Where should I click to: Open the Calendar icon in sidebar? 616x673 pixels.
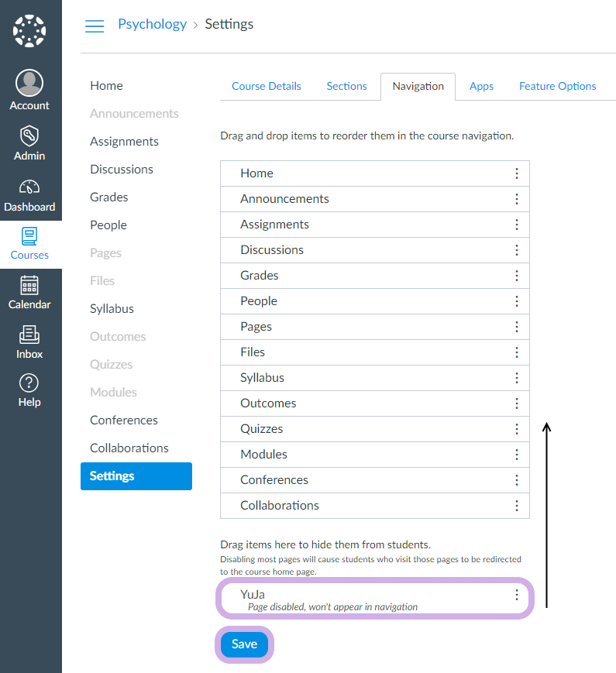[x=29, y=285]
